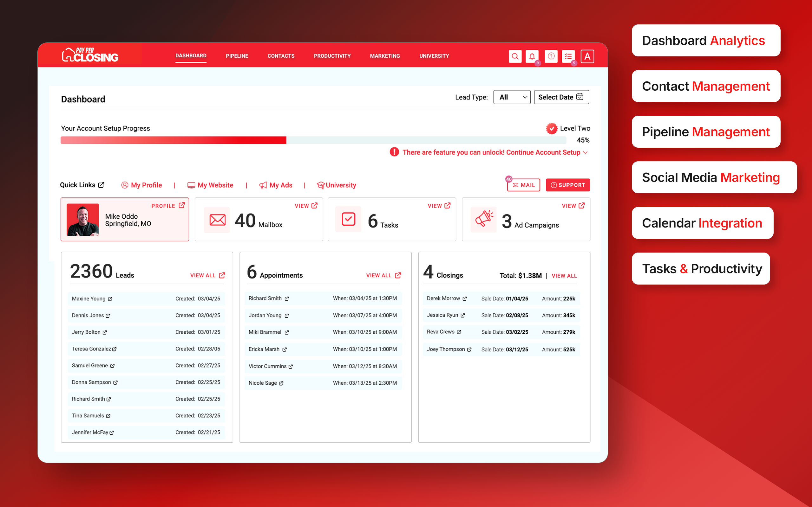Open the Select Date picker
Viewport: 812px width, 507px height.
(561, 97)
